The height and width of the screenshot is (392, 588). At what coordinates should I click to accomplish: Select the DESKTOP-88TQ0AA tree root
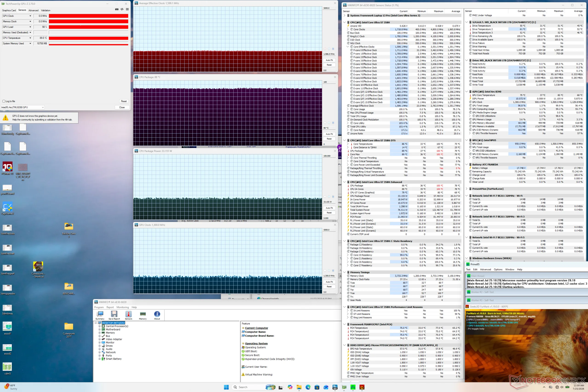click(113, 323)
